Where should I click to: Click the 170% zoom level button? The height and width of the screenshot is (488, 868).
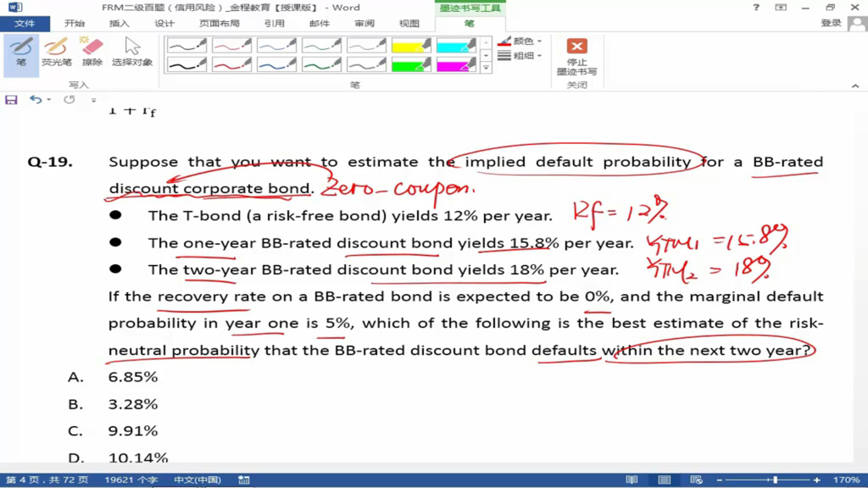[x=846, y=480]
